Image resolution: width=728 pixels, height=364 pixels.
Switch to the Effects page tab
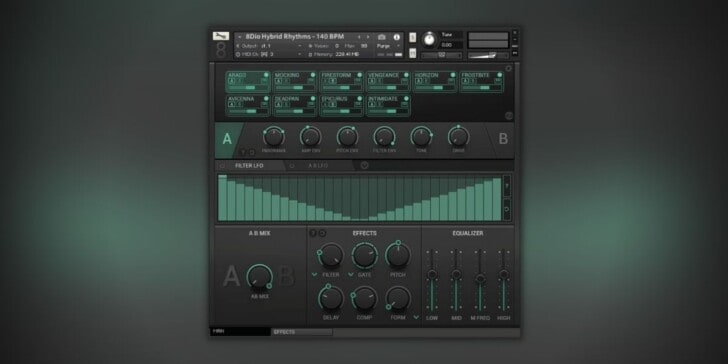click(302, 332)
